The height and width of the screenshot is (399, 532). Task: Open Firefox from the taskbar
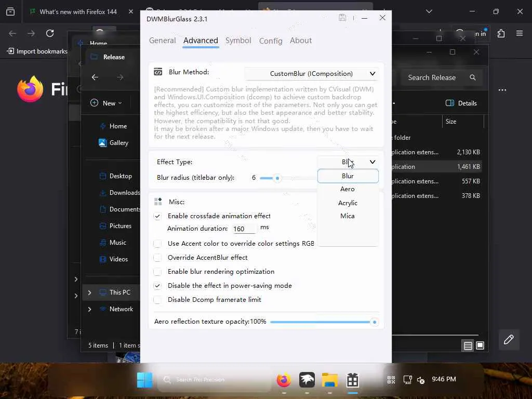(284, 380)
